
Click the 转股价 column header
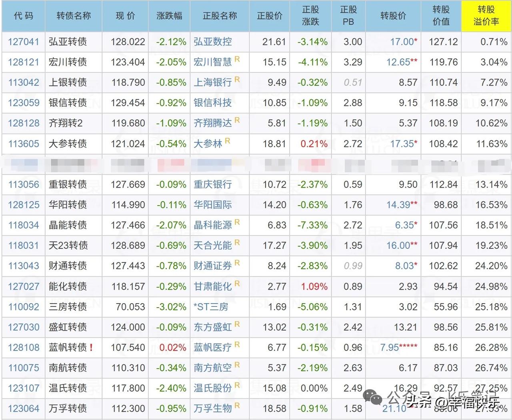(393, 16)
